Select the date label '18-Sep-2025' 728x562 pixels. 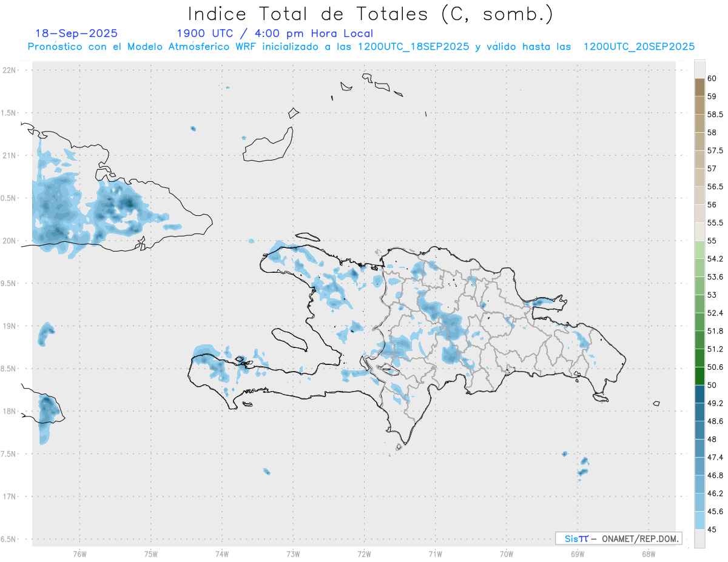click(76, 34)
